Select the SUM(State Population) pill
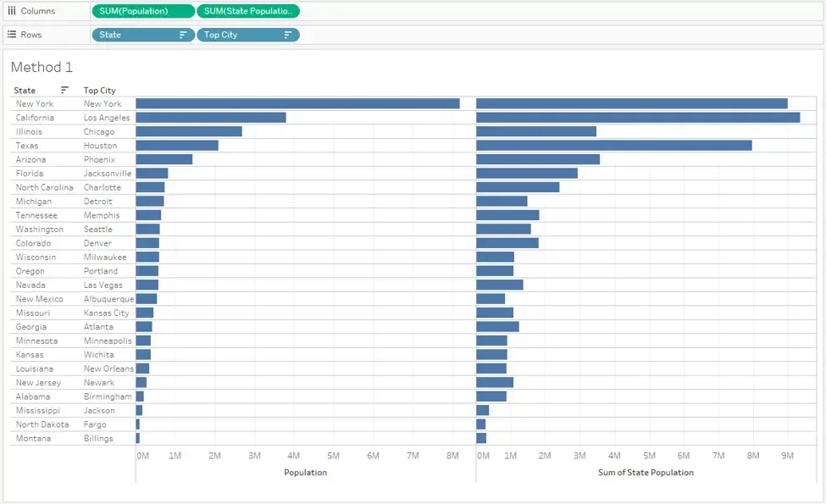826x504 pixels. point(248,11)
